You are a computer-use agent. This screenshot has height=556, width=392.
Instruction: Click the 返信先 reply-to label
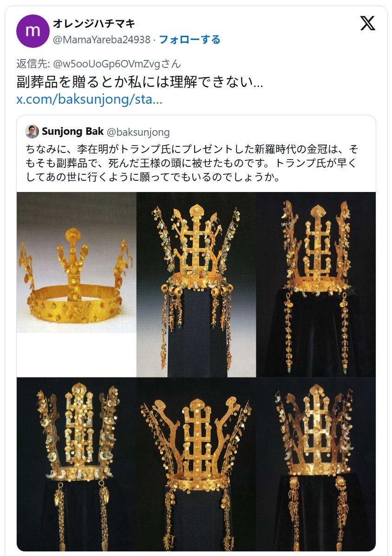[x=33, y=64]
